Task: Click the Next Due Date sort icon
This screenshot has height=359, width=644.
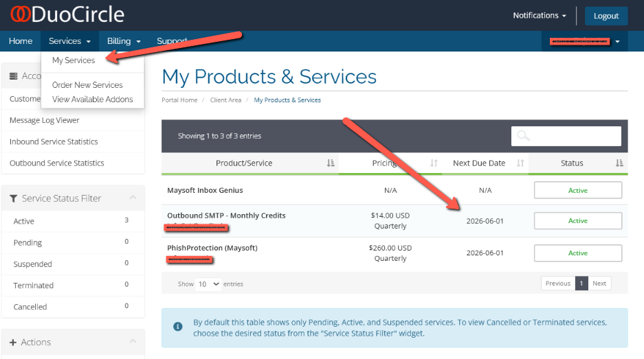Action: coord(520,163)
